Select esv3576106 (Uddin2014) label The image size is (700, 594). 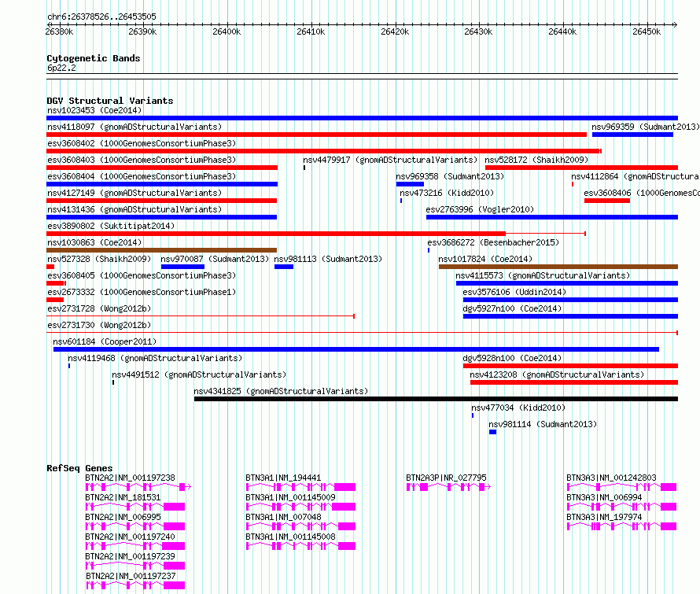(514, 292)
